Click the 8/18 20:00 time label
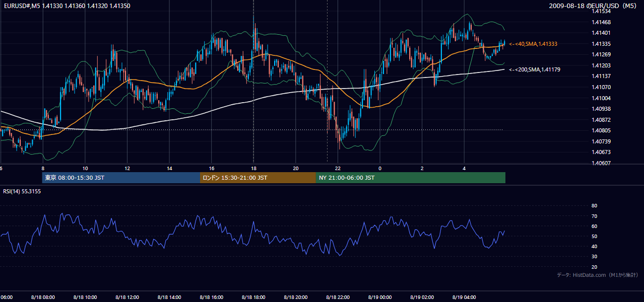Viewport: 644px width, 302px height. (x=295, y=297)
